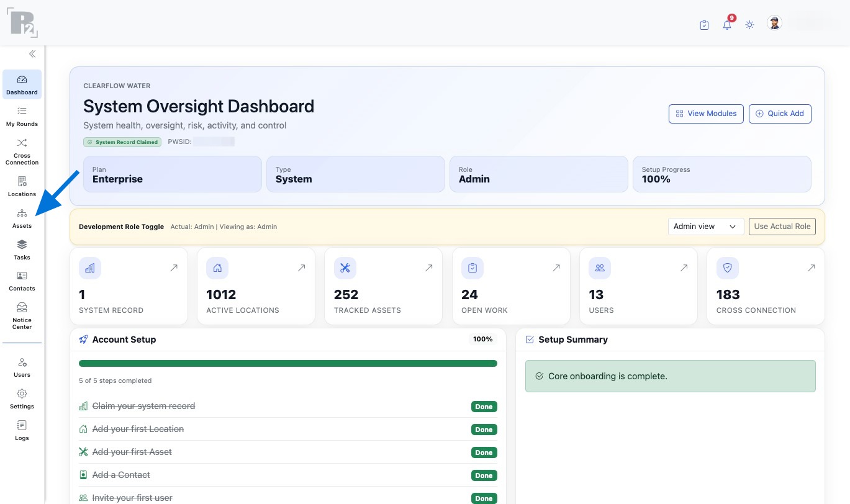850x504 pixels.
Task: Click the 183 Cross Connection count
Action: pos(728,294)
